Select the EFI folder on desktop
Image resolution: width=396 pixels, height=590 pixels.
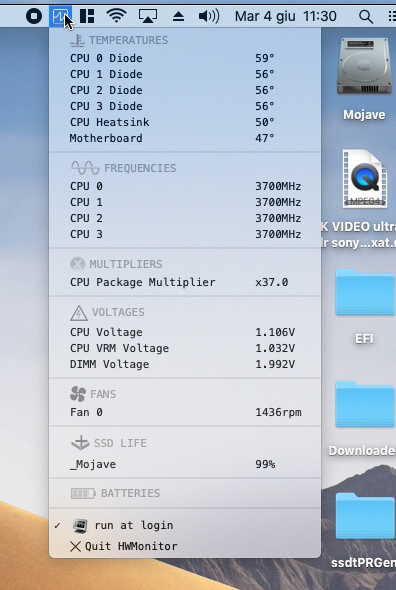[x=364, y=293]
